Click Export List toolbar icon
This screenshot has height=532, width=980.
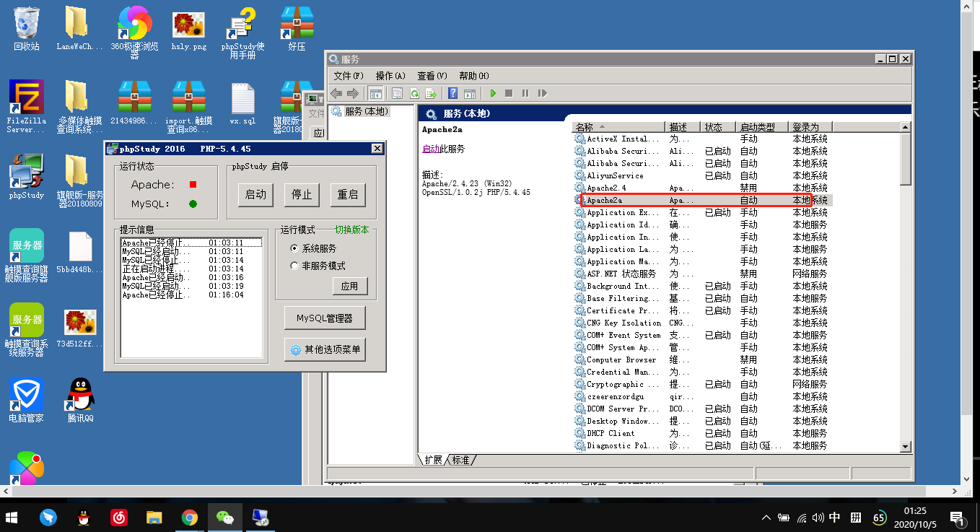coord(431,93)
